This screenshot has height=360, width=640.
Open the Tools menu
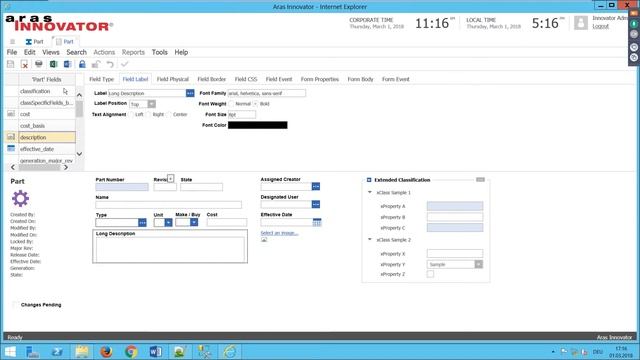click(x=160, y=52)
